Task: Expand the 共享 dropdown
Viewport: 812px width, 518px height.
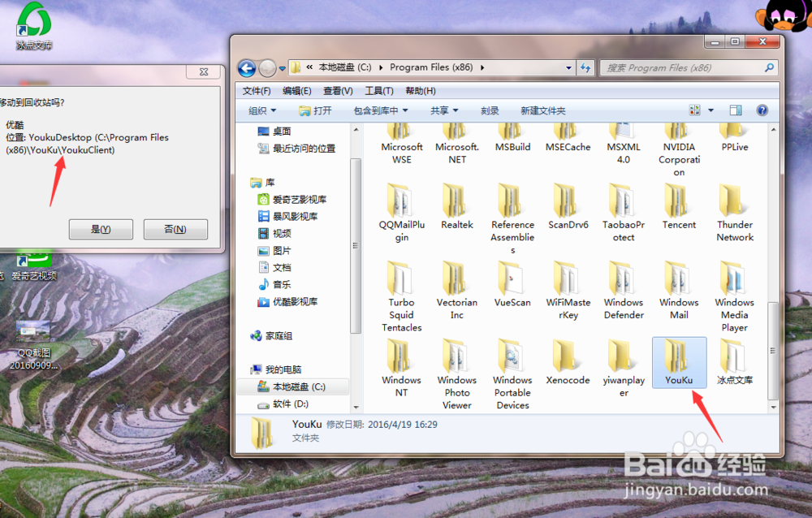Action: tap(444, 111)
